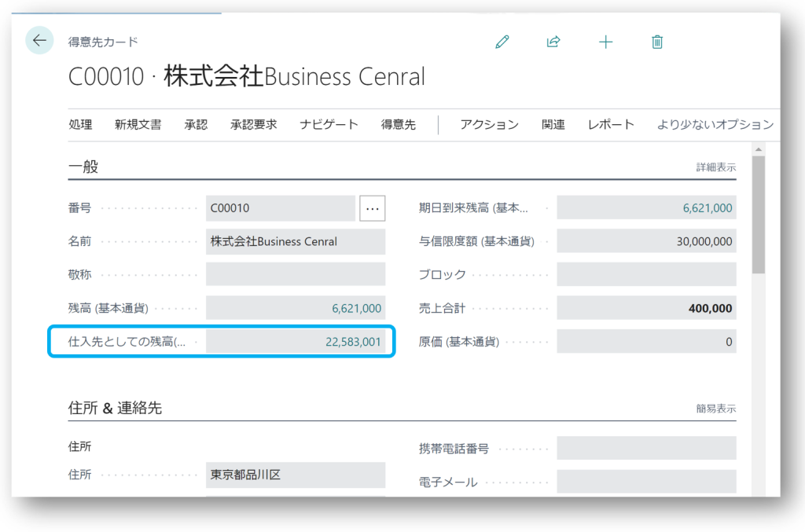
Task: Open the 新規文書 menu
Action: coord(138,125)
